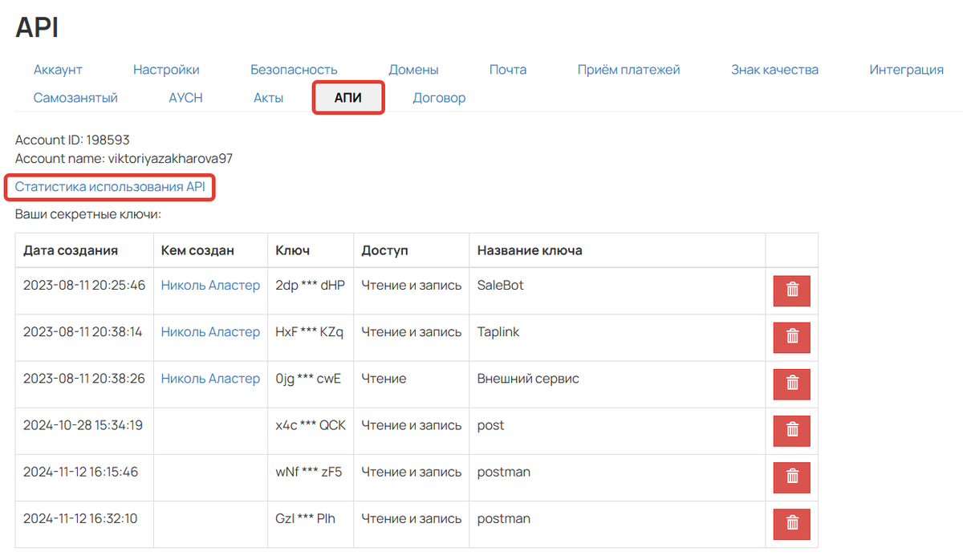Click trash icon for the Taplink key
The image size is (963, 560).
coord(791,338)
